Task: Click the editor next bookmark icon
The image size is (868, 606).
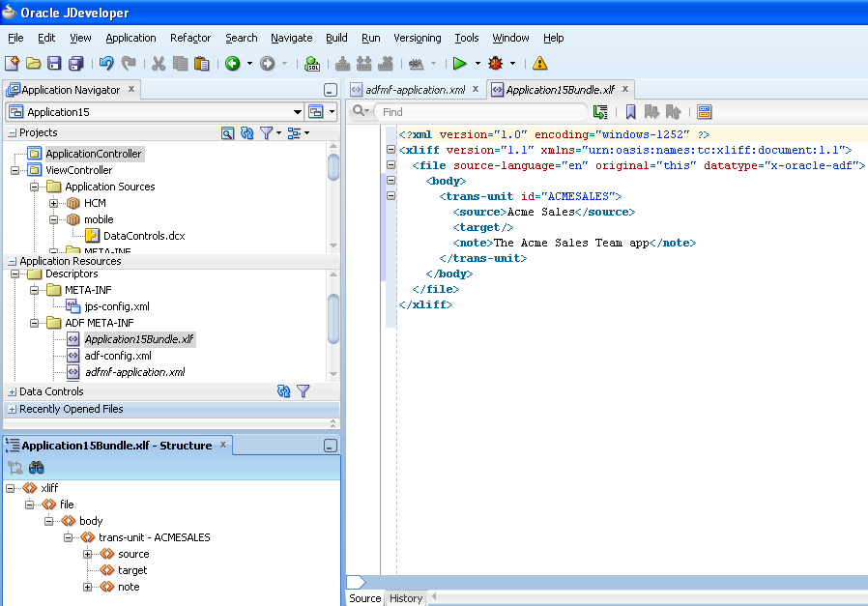Action: (651, 112)
